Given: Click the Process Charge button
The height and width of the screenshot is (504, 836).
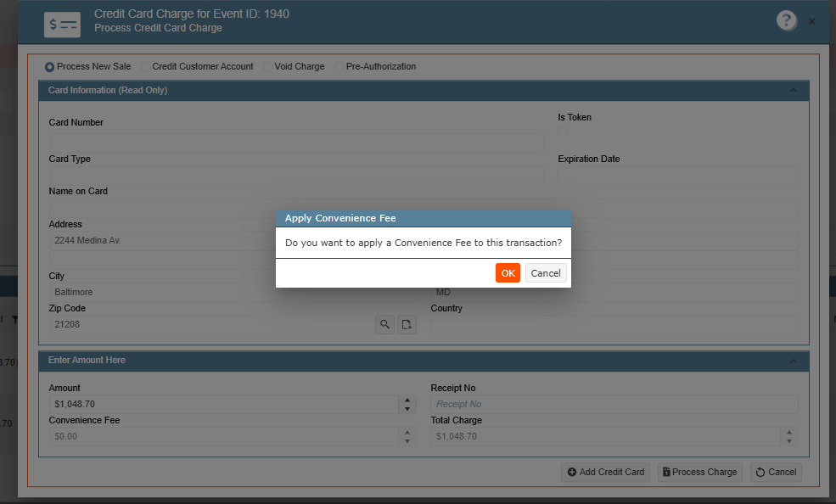Looking at the screenshot, I should (x=700, y=472).
